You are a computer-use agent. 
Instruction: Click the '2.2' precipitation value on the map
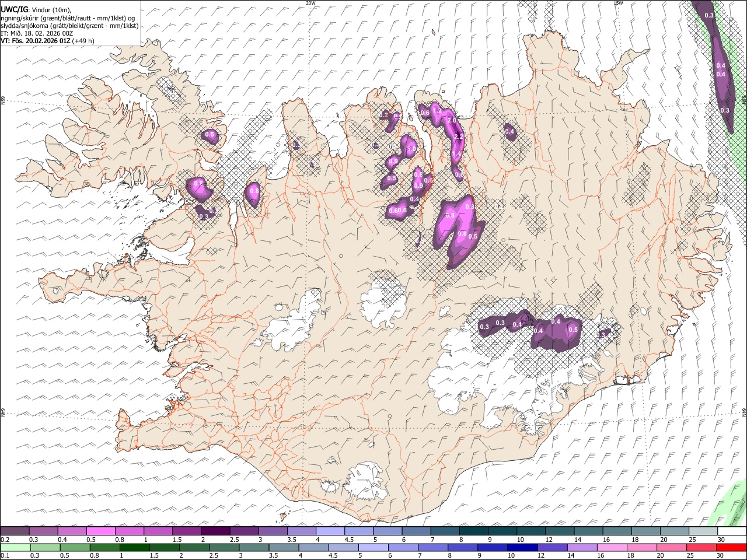click(458, 136)
